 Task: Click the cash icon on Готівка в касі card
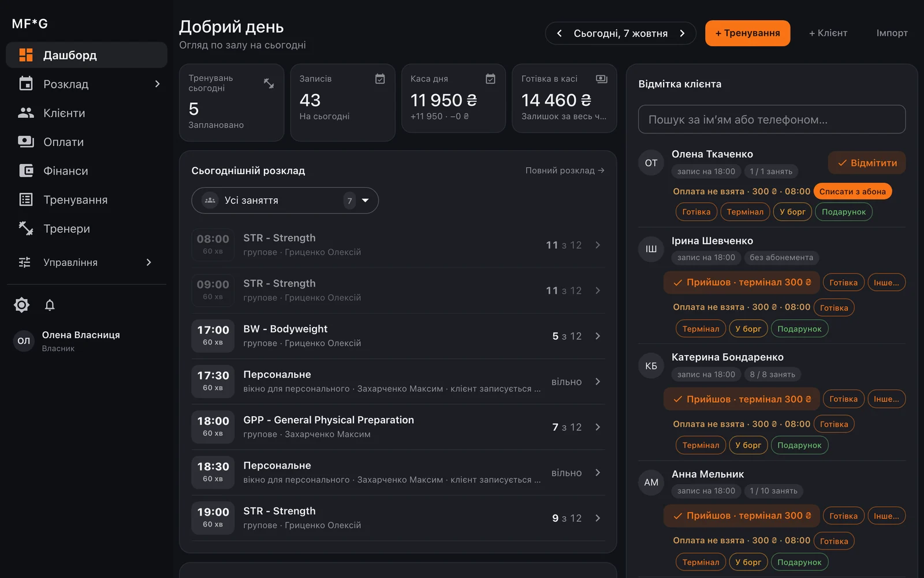[x=602, y=79]
